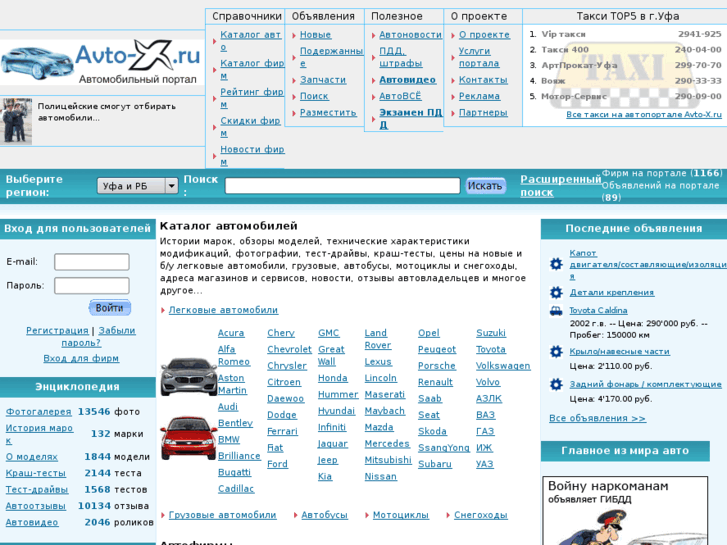This screenshot has width=727, height=545.
Task: Open the Автобусы category link
Action: 325,515
